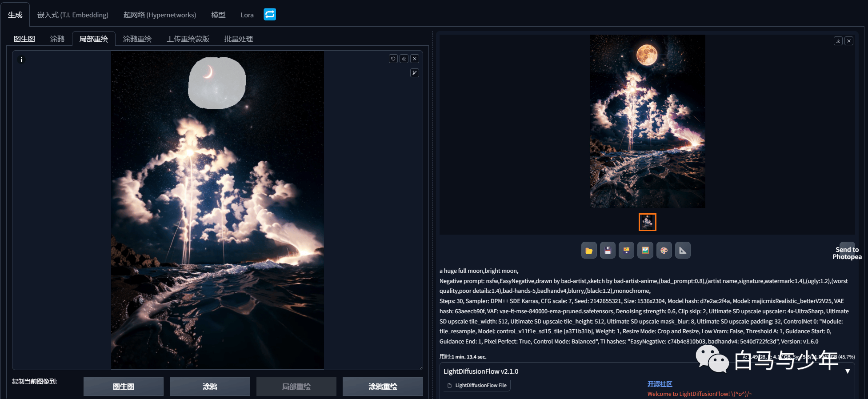Viewport: 868px width, 399px height.
Task: Open the images output folder icon
Action: click(589, 250)
